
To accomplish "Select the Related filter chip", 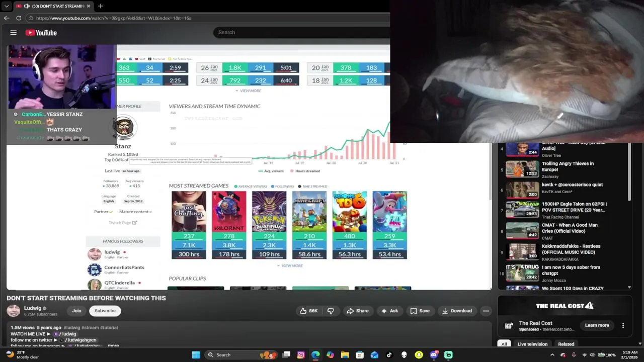I will click(x=566, y=344).
